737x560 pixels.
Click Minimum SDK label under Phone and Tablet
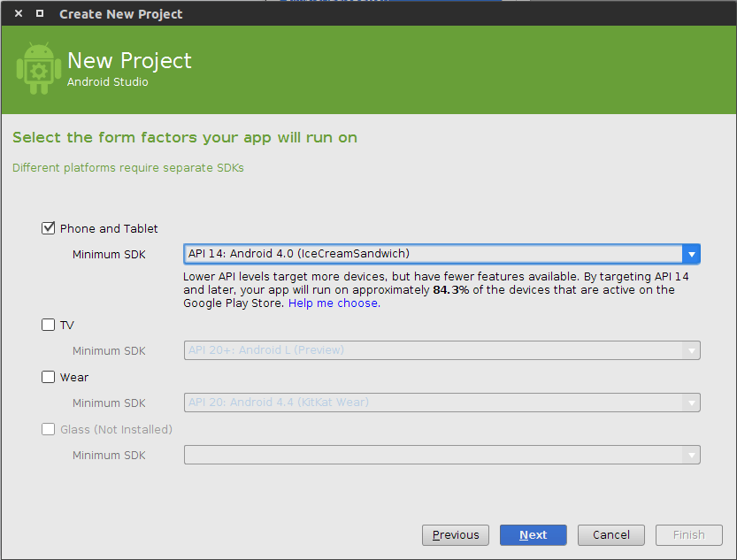pyautogui.click(x=109, y=255)
